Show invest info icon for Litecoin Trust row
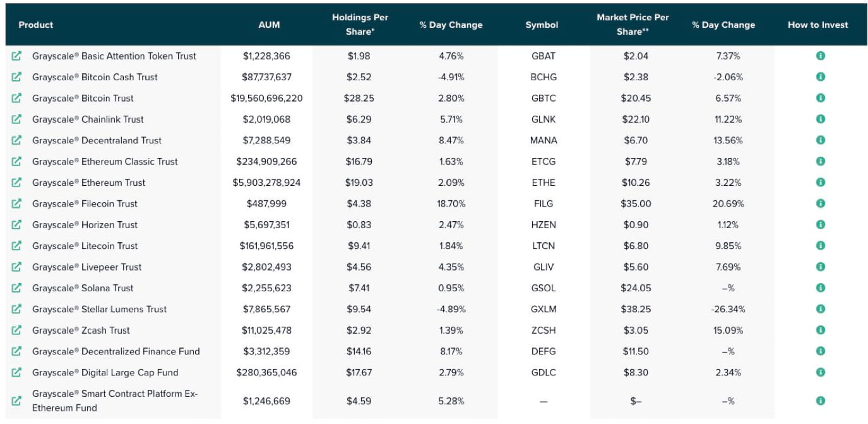Viewport: 868px width, 424px height. [820, 246]
